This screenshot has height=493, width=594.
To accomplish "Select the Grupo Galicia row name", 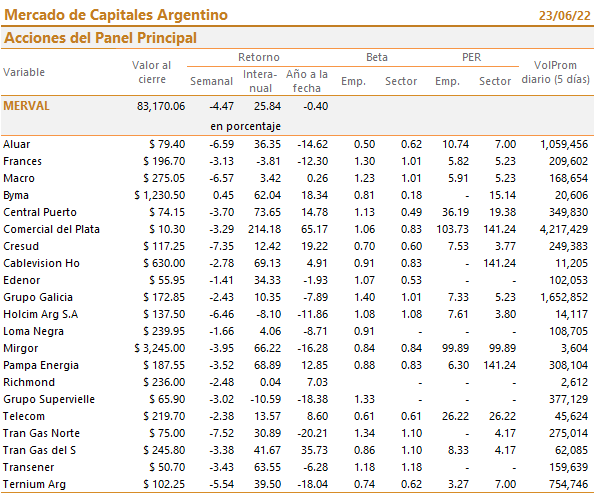I will pyautogui.click(x=38, y=297).
